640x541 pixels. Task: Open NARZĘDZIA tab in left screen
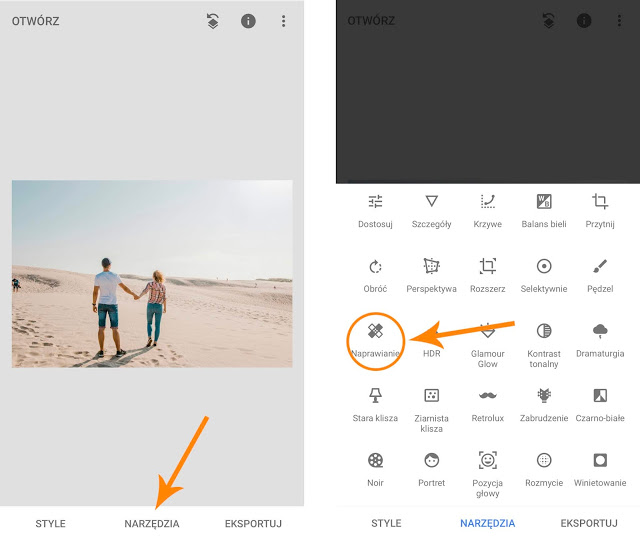pos(152,524)
